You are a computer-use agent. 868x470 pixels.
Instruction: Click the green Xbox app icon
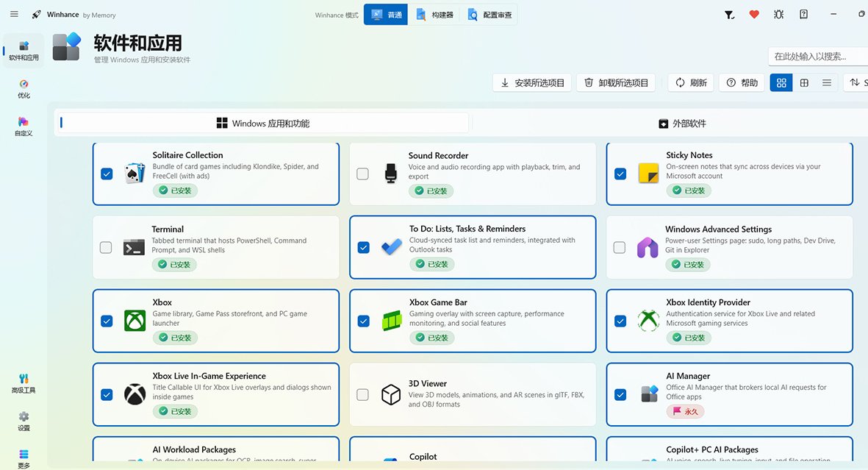point(134,321)
